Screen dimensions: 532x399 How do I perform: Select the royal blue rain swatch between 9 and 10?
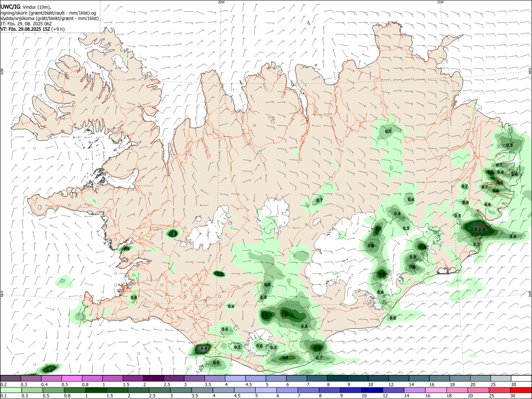(x=350, y=390)
